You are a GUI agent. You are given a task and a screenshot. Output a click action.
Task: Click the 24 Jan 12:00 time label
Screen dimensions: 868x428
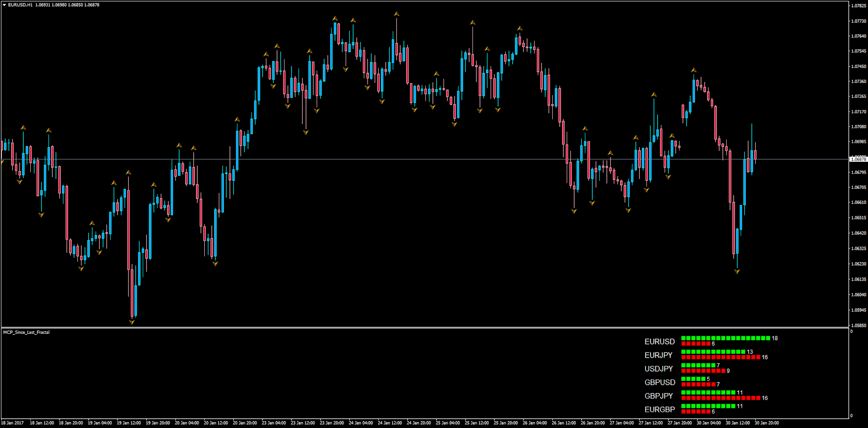click(x=390, y=423)
